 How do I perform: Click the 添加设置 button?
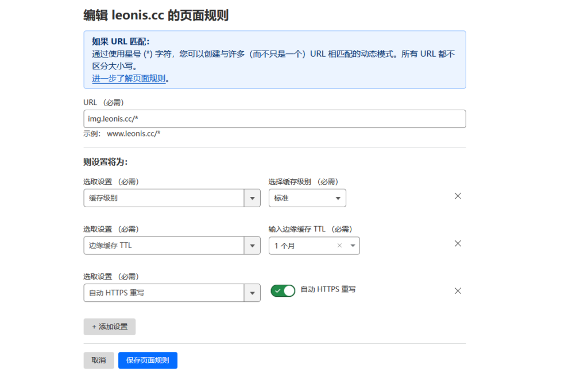(x=109, y=327)
